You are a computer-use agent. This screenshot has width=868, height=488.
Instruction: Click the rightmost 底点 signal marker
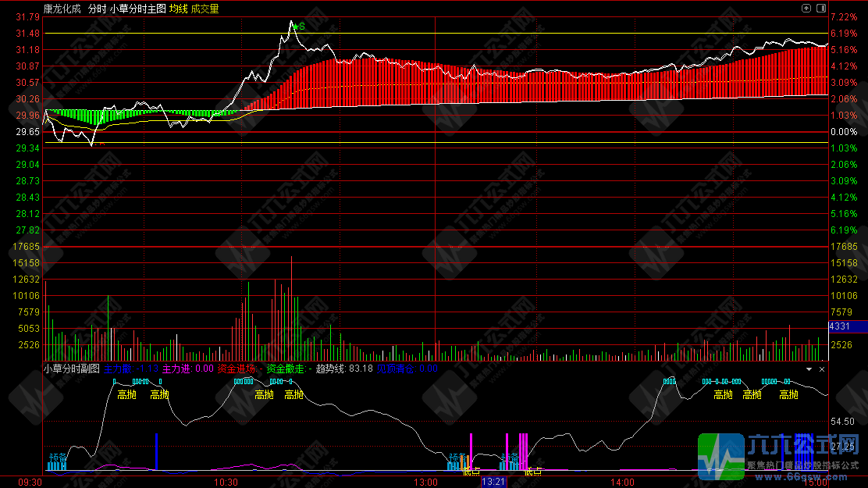tap(533, 471)
